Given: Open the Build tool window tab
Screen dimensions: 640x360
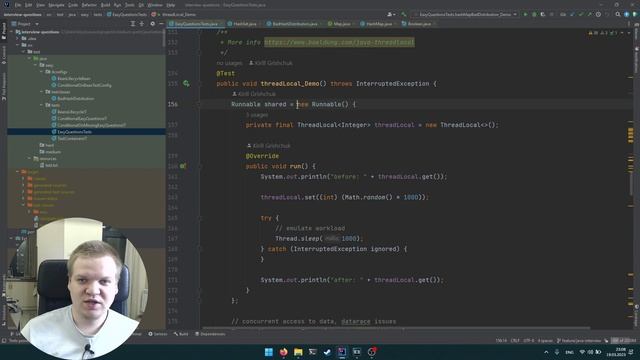Looking at the screenshot, I should tap(181, 334).
